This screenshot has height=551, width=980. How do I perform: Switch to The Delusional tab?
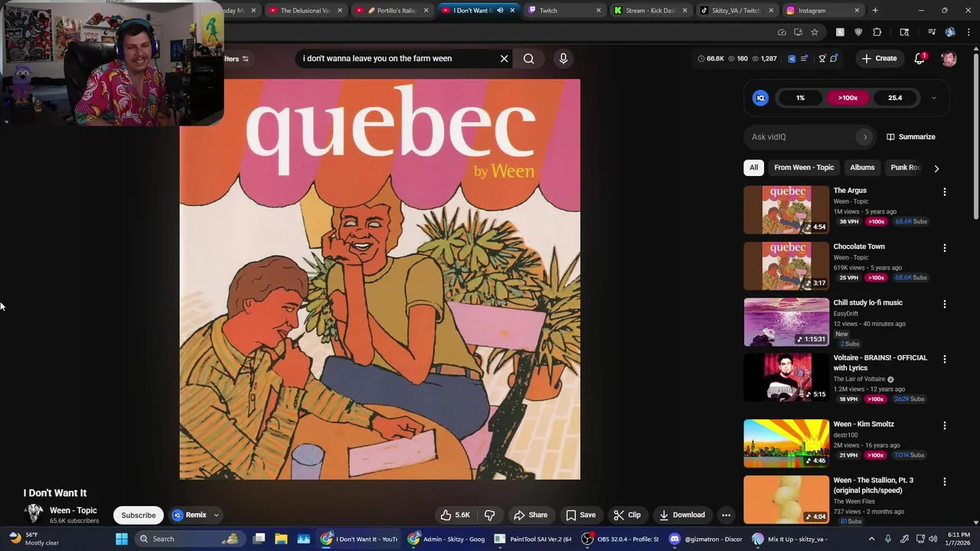click(305, 11)
